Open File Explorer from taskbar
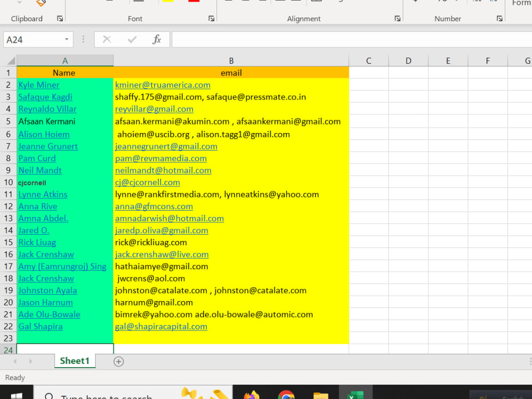 321,395
